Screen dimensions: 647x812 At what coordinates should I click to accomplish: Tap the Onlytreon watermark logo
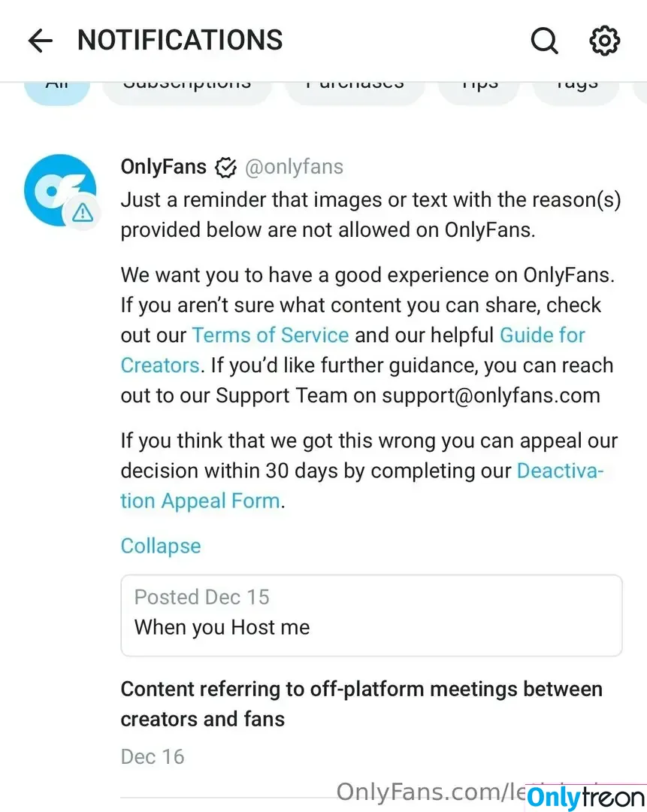point(585,798)
